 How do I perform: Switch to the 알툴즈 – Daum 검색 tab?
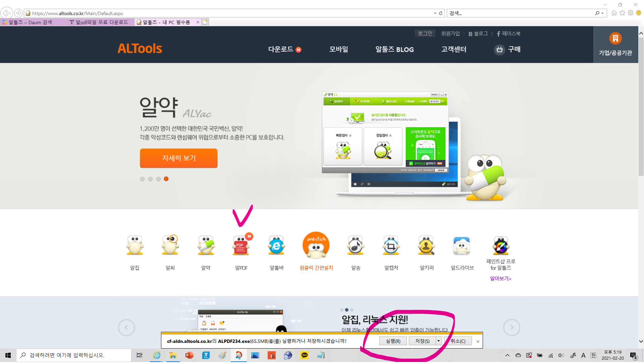point(30,22)
